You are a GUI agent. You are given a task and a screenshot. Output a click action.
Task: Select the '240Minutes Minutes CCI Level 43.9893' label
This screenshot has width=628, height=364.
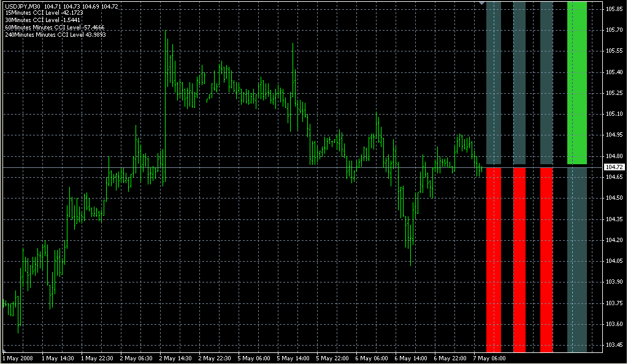[56, 35]
